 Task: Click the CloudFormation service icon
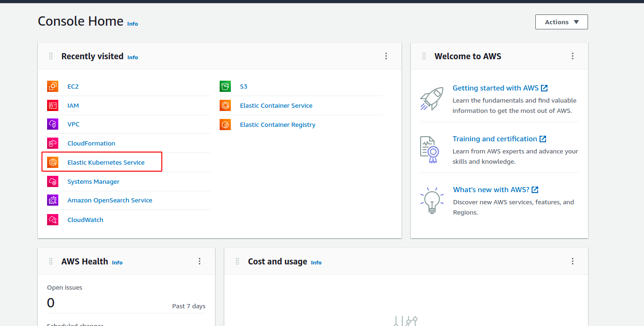pos(53,143)
